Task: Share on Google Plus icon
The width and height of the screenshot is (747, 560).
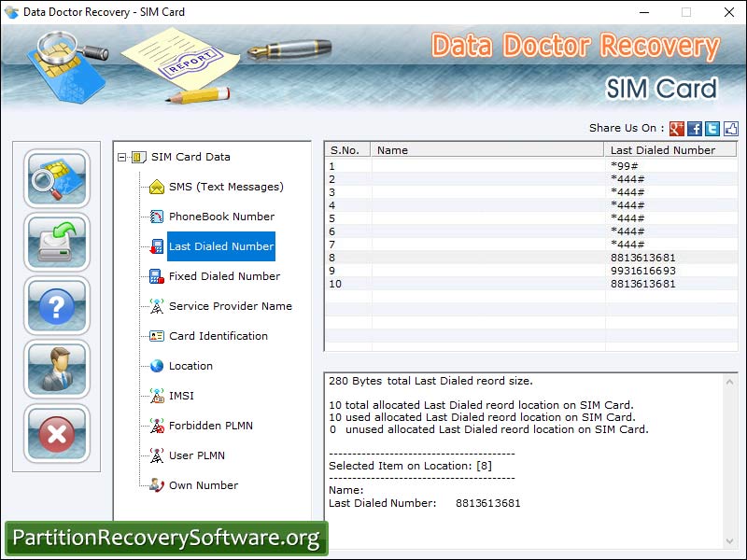Action: (x=676, y=128)
